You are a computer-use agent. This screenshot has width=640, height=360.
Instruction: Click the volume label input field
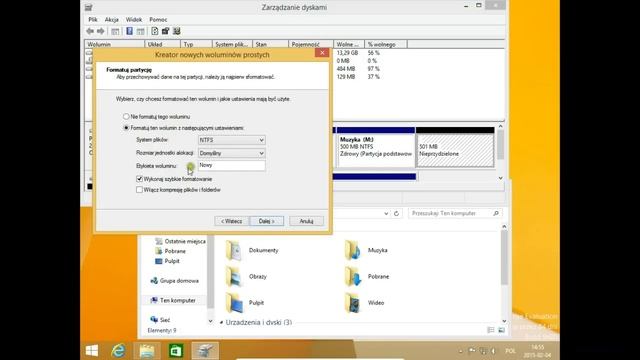[231, 165]
